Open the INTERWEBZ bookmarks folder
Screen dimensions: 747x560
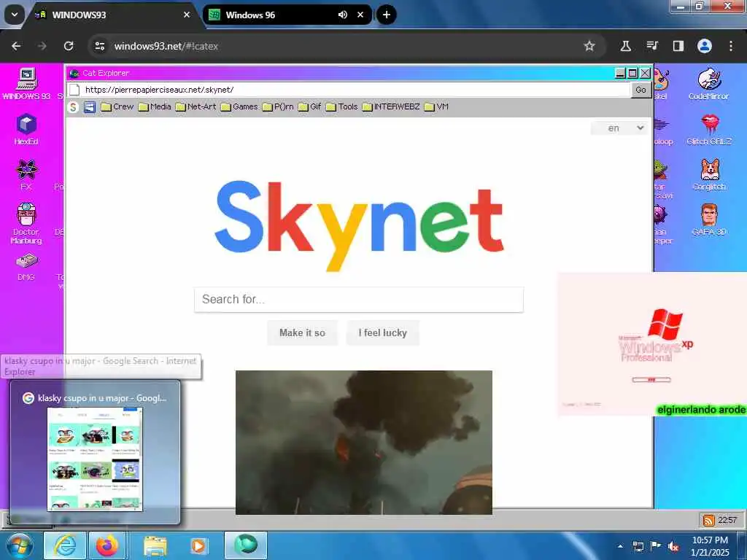391,107
